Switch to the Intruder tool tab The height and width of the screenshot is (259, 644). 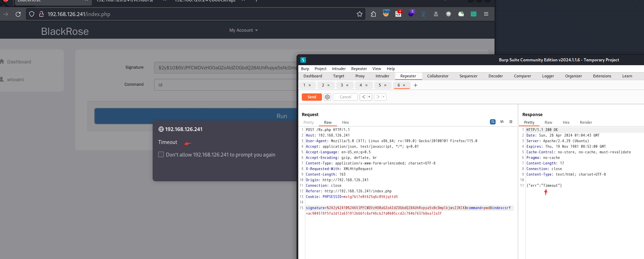pos(382,76)
